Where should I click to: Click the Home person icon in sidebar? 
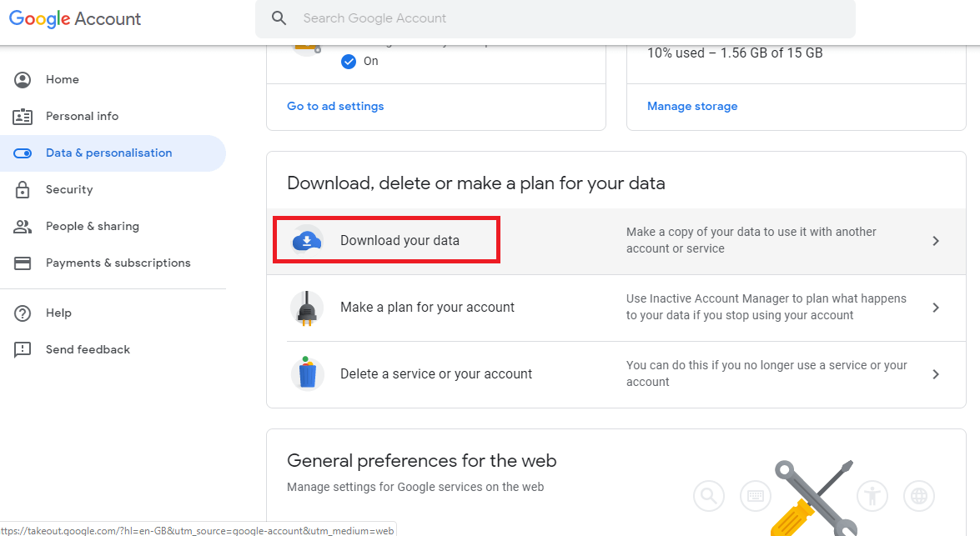click(x=23, y=80)
